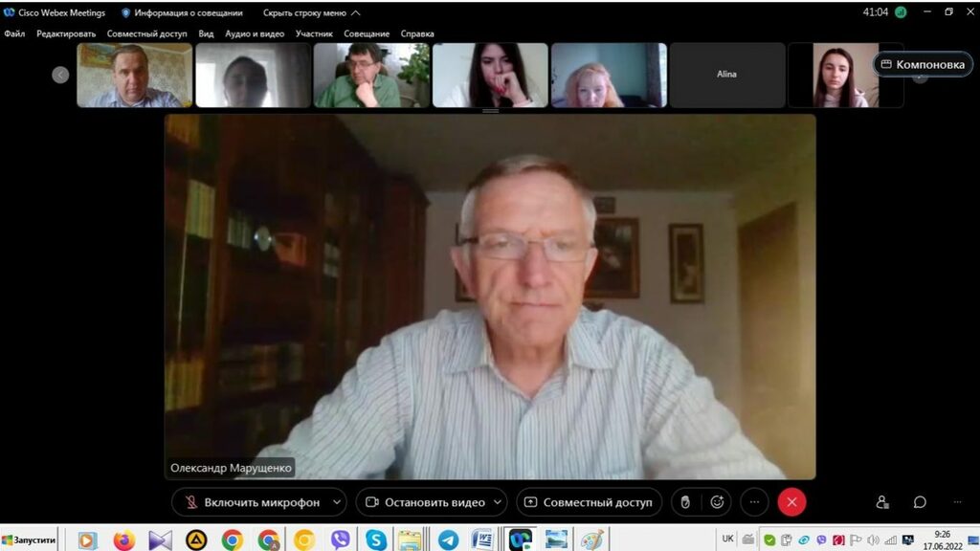980x551 pixels.
Task: Open more options in the meeting controls
Action: [754, 502]
